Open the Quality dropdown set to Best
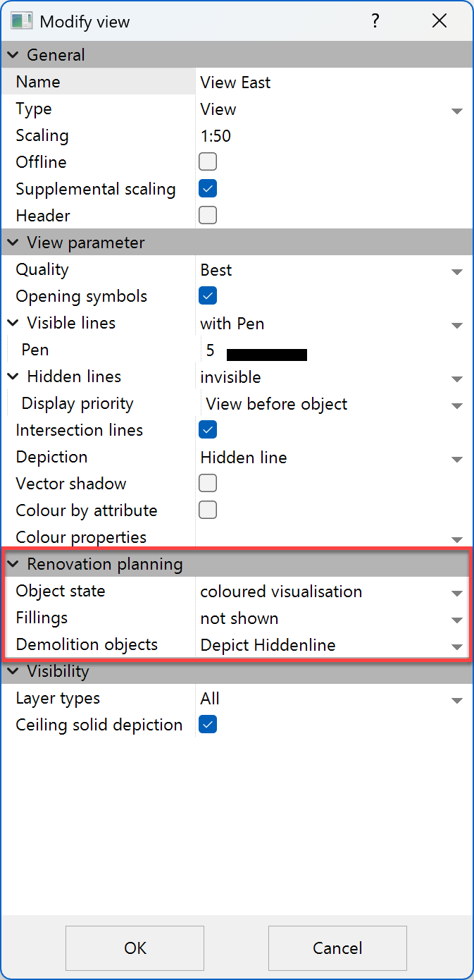The width and height of the screenshot is (474, 980). [457, 271]
